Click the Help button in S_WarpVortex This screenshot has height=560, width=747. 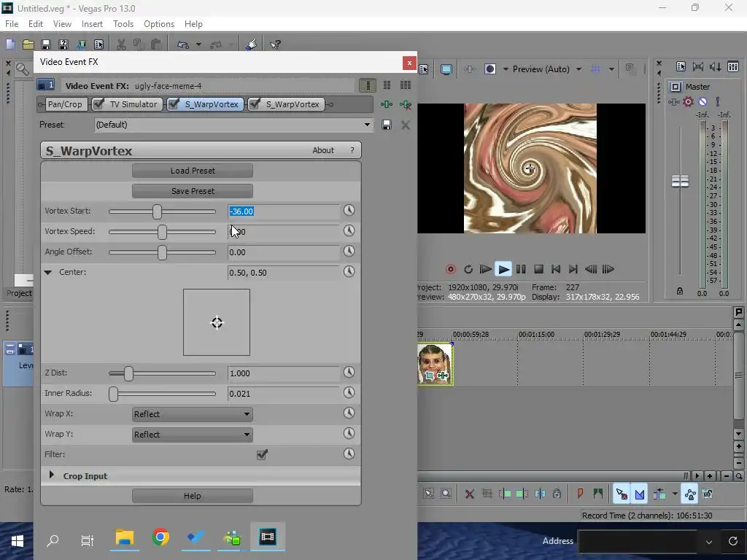[193, 496]
